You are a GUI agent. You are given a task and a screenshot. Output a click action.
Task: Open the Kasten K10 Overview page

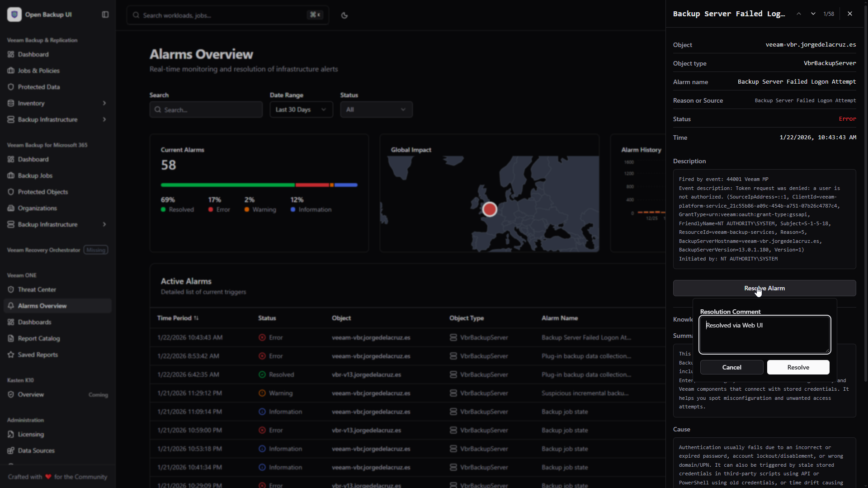[x=31, y=394]
